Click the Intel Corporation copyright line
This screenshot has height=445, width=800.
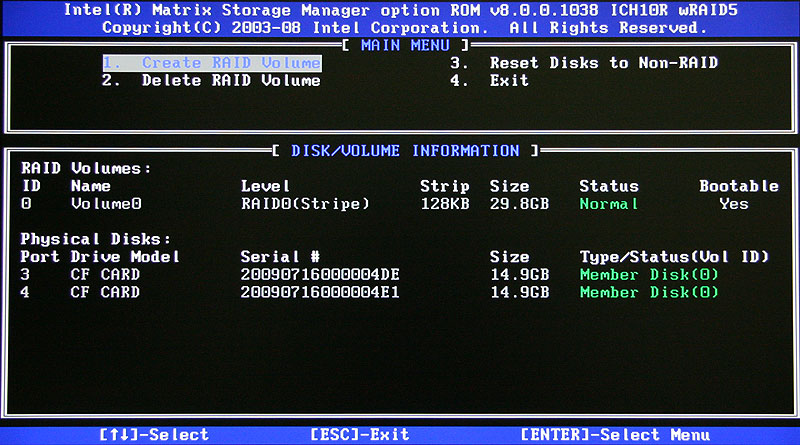pos(405,28)
